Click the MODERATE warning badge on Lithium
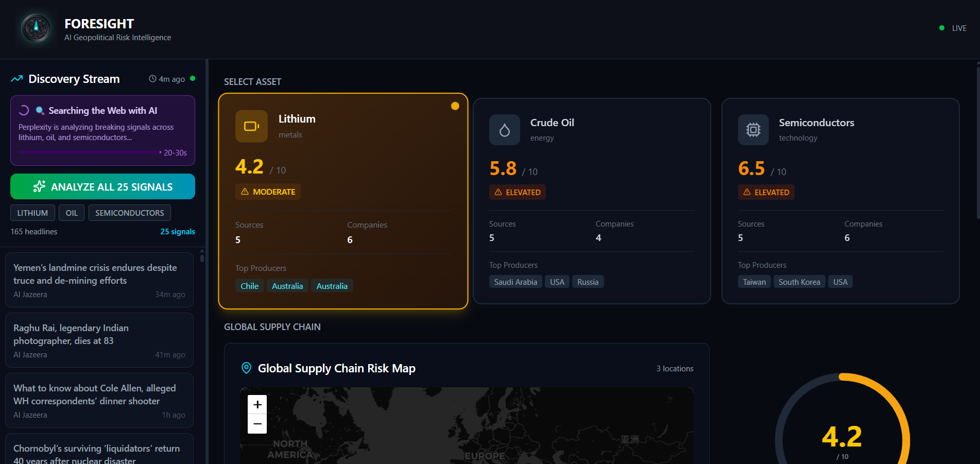Viewport: 980px width, 464px height. click(x=268, y=192)
